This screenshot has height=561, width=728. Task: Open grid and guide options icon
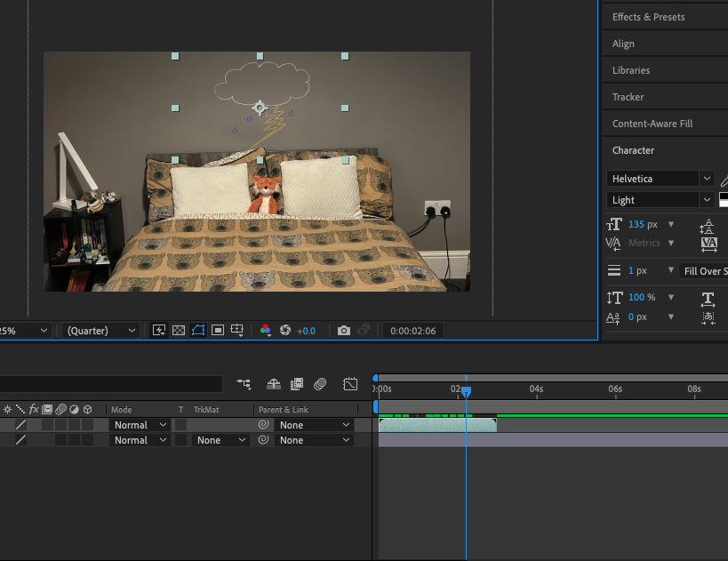[237, 330]
